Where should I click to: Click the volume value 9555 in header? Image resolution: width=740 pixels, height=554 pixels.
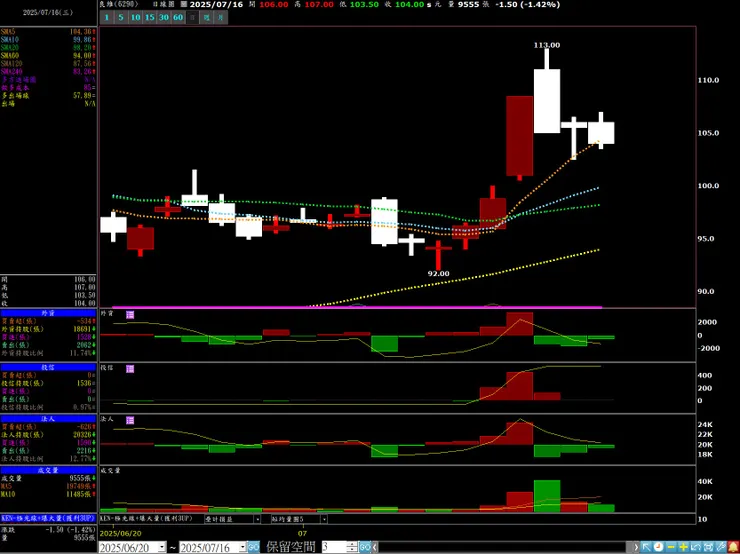(x=469, y=4)
